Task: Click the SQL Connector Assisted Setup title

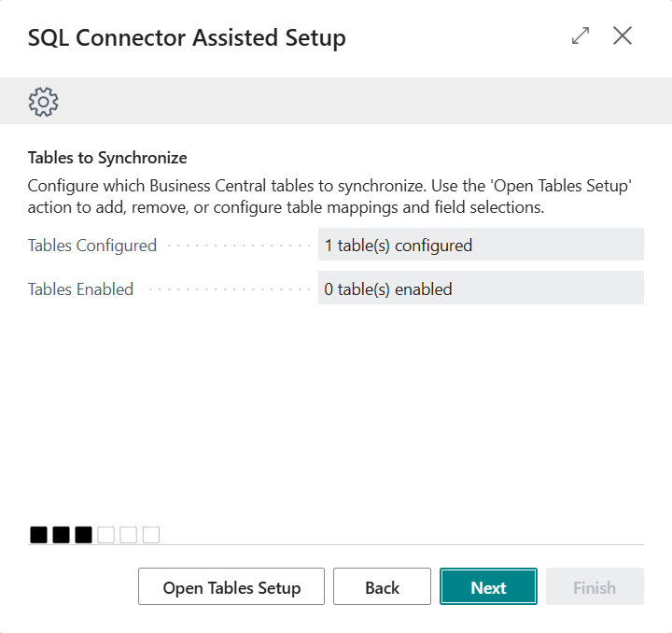Action: [x=187, y=37]
